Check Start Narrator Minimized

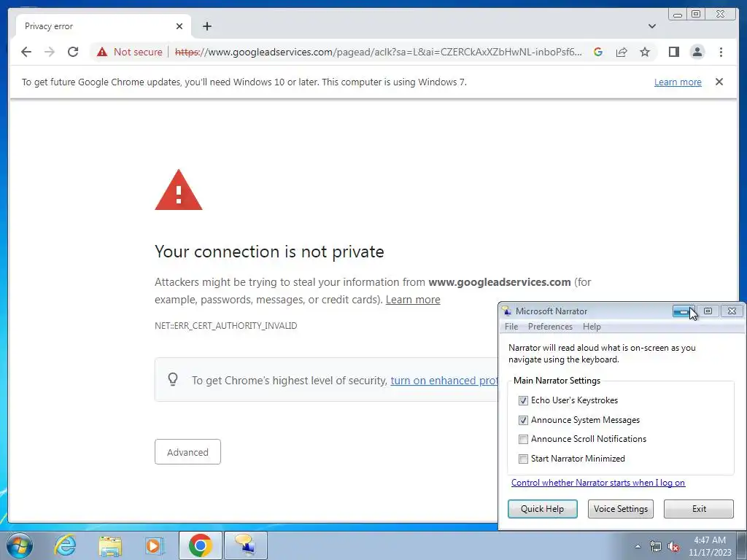pos(523,459)
